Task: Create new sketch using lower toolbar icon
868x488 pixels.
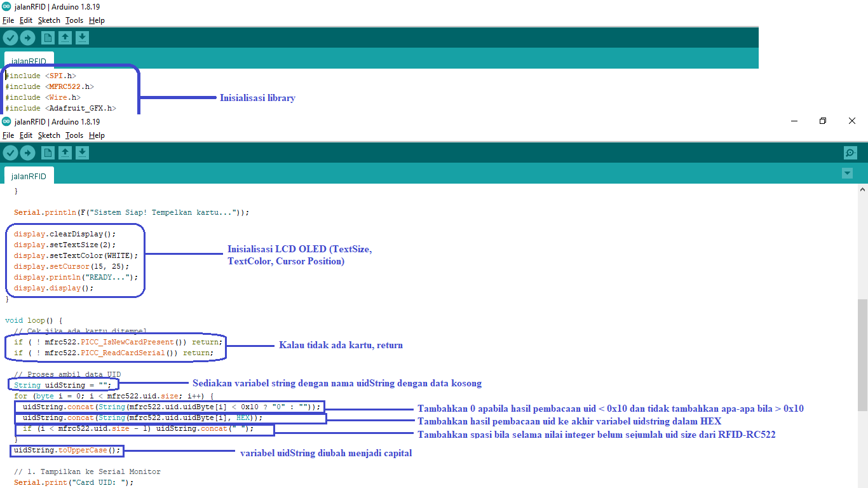Action: pyautogui.click(x=48, y=153)
